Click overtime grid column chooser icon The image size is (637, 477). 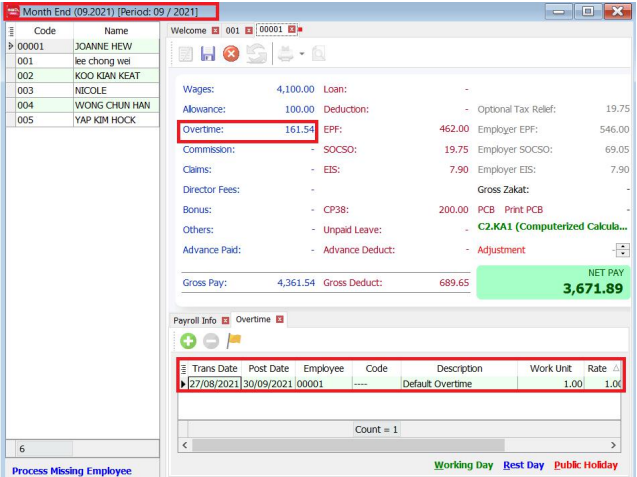tap(183, 369)
